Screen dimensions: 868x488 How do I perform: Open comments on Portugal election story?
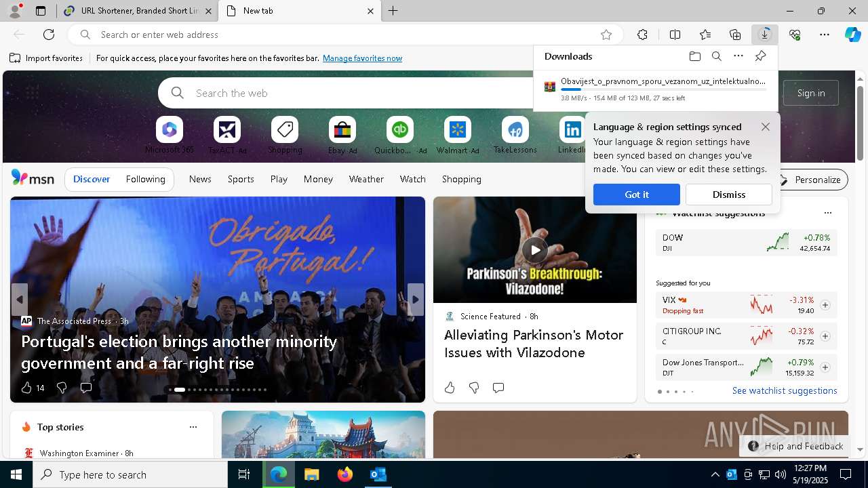click(x=86, y=388)
